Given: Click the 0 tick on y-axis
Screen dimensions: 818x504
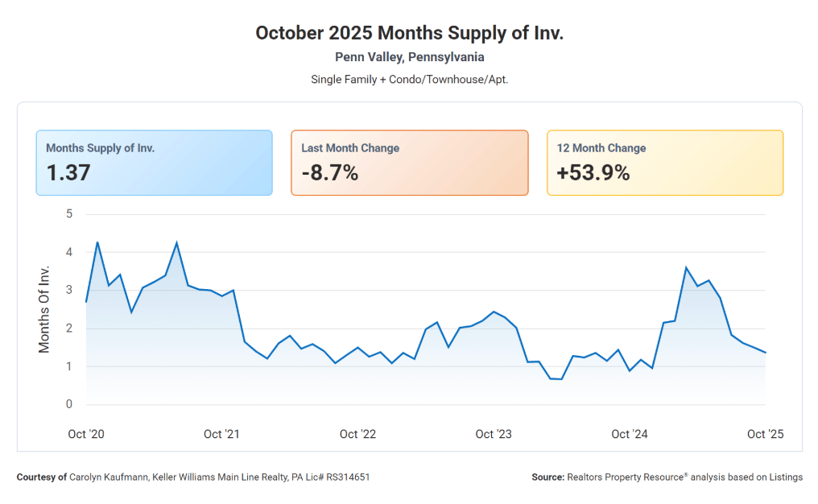Looking at the screenshot, I should click(69, 404).
